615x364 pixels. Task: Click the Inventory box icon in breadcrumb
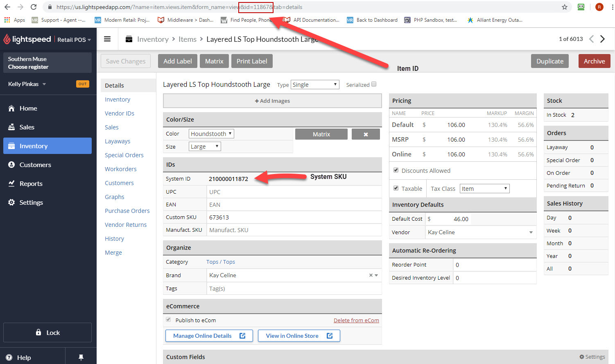[x=129, y=39]
